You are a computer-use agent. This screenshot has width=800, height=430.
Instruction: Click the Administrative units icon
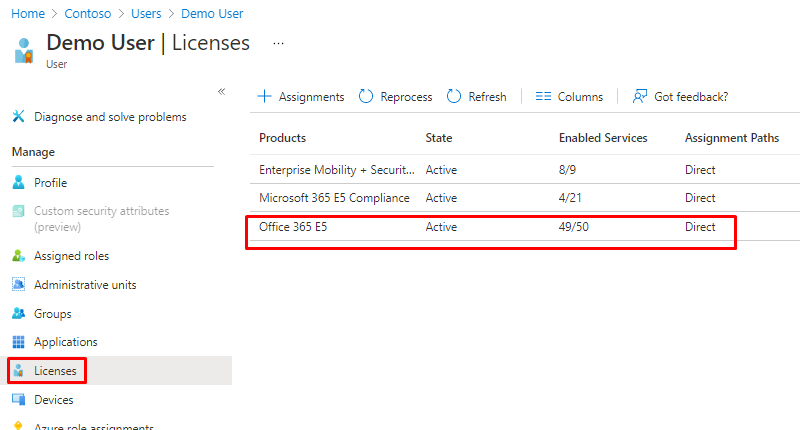click(x=18, y=285)
